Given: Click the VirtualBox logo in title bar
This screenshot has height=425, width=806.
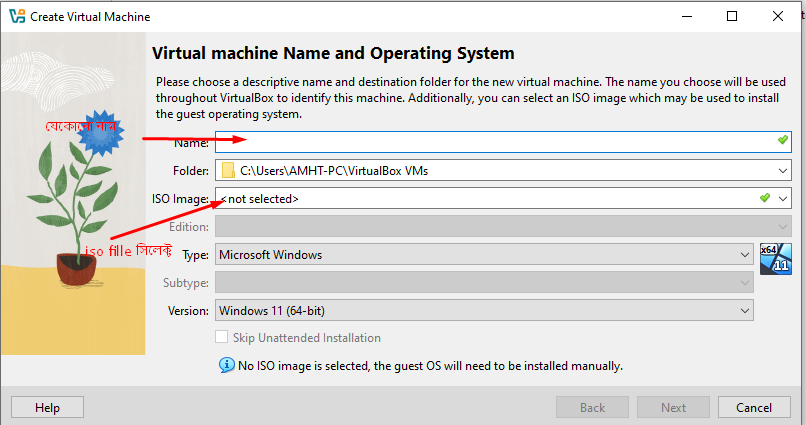Looking at the screenshot, I should [x=16, y=17].
